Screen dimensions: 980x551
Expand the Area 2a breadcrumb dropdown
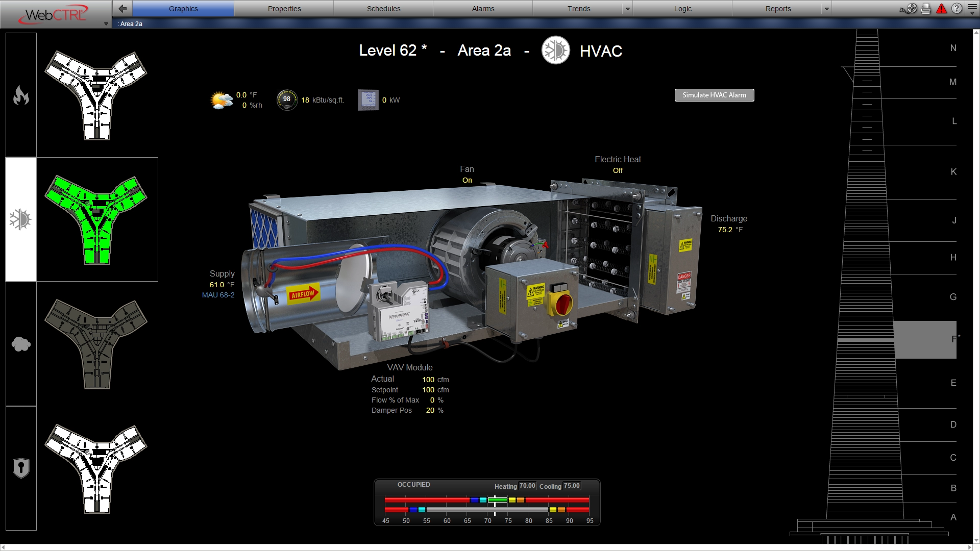point(106,23)
